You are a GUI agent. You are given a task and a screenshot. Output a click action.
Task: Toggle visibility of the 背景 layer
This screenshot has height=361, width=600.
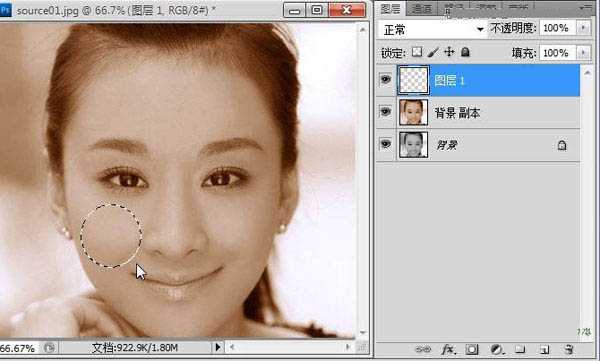[x=385, y=144]
